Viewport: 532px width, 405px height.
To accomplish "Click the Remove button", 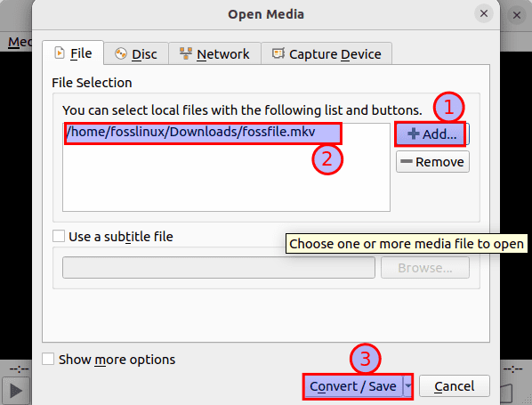I will click(x=432, y=162).
